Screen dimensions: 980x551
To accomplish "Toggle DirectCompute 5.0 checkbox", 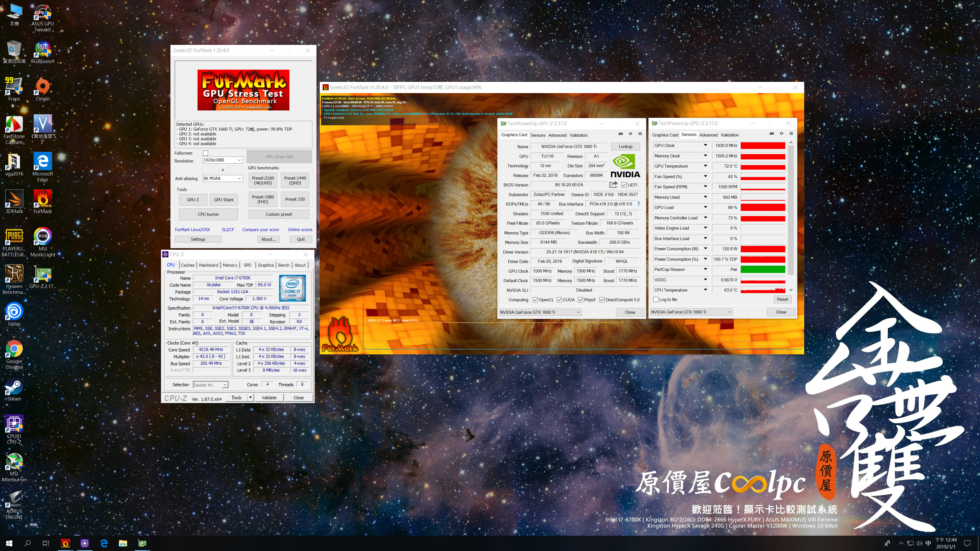I will coord(602,300).
